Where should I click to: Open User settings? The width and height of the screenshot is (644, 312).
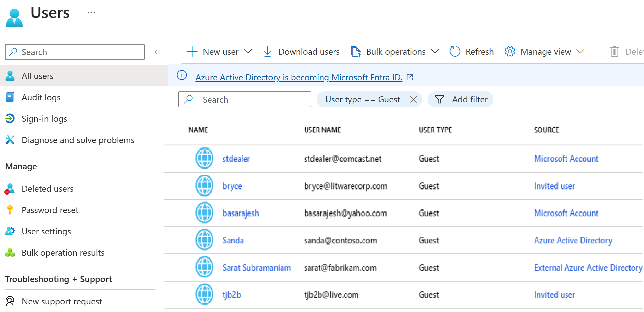coord(46,231)
